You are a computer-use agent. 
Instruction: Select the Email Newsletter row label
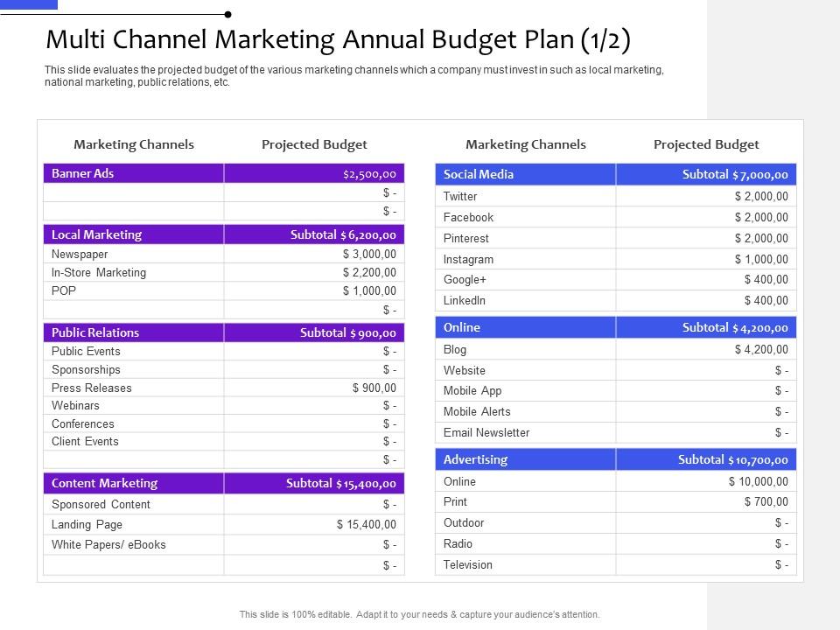pyautogui.click(x=486, y=432)
